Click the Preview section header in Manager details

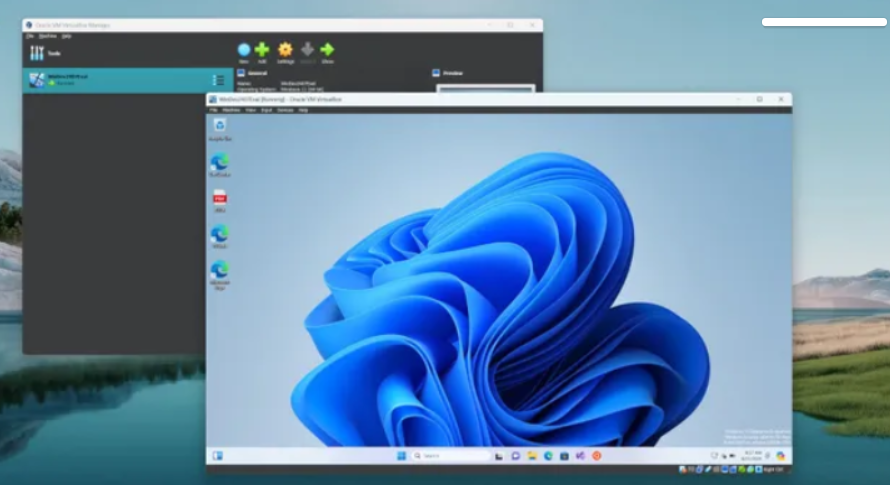(448, 73)
